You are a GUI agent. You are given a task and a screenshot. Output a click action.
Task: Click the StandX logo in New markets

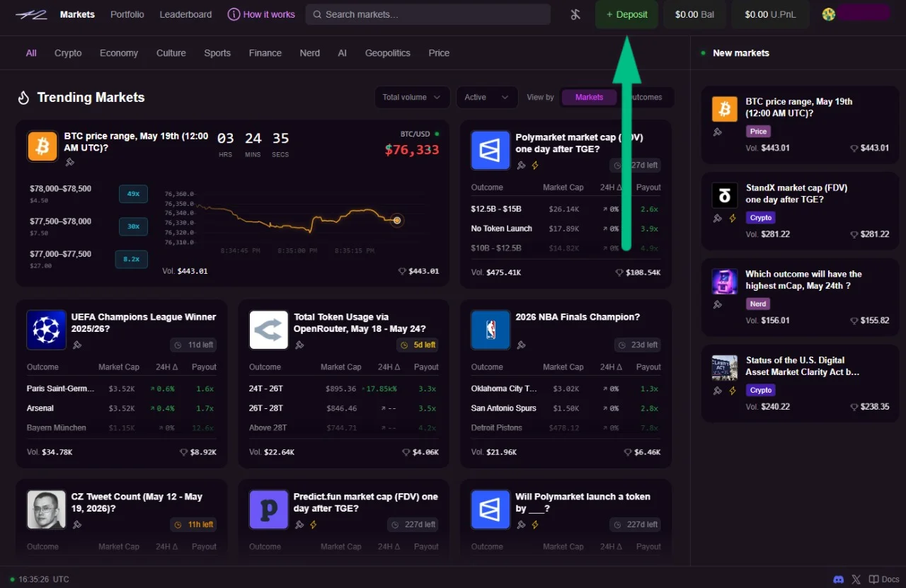724,195
